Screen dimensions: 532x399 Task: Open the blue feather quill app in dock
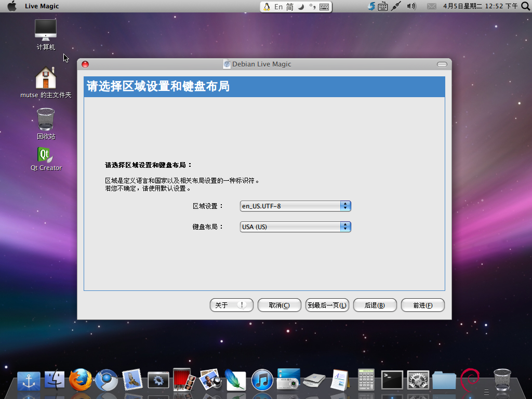236,380
